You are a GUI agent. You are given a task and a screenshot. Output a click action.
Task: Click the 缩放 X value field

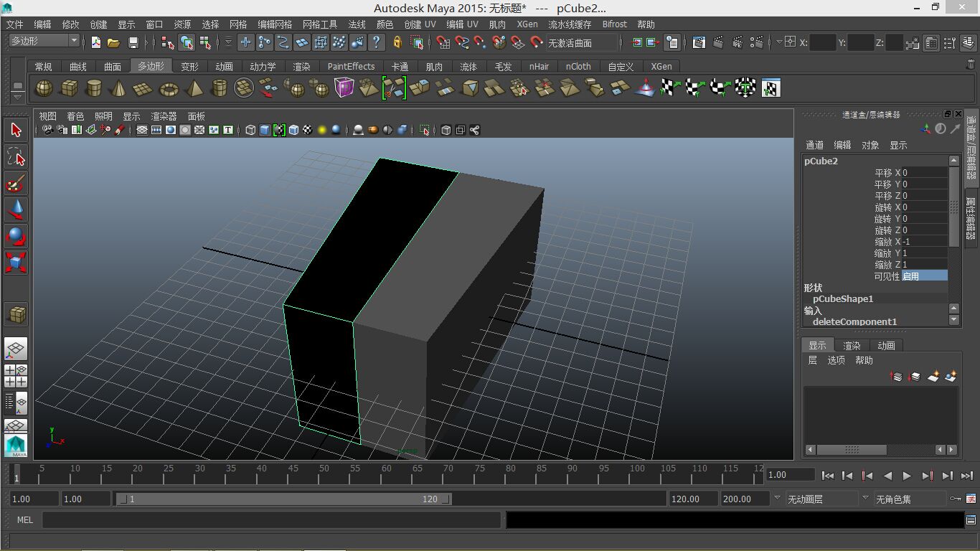pyautogui.click(x=924, y=242)
